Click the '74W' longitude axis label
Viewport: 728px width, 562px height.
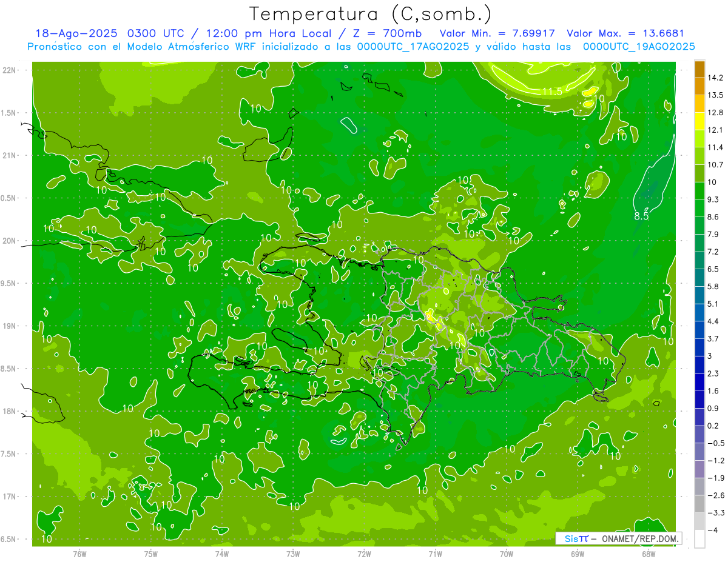(x=222, y=554)
